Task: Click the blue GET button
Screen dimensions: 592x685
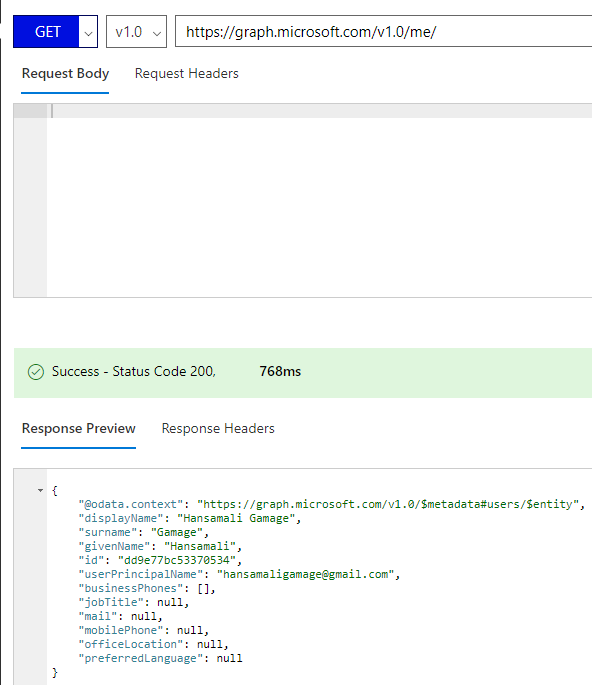Action: (46, 32)
